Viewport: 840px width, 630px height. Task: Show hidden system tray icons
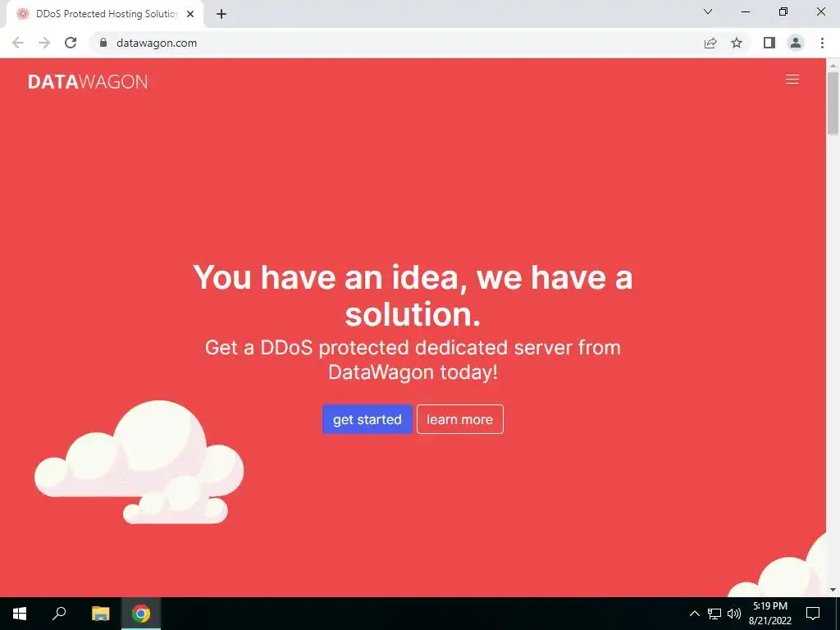pos(694,614)
